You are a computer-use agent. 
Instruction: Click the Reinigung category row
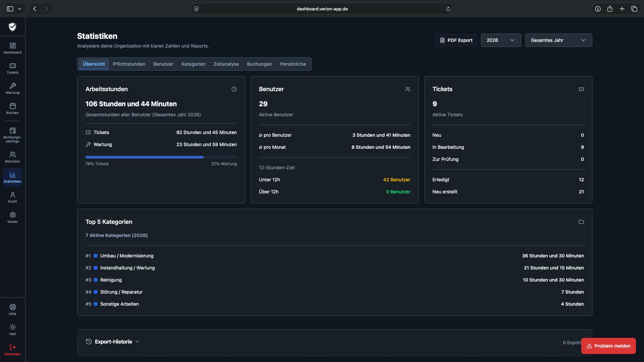pyautogui.click(x=334, y=280)
